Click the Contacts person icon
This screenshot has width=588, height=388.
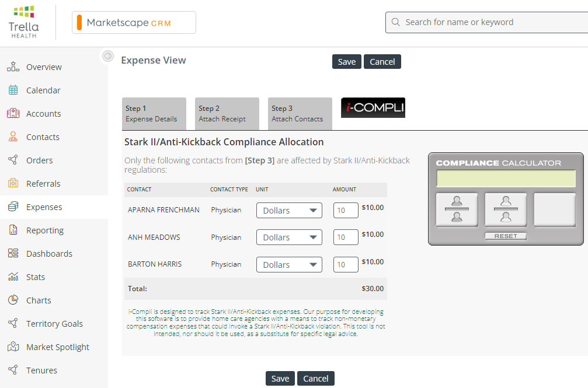click(13, 137)
